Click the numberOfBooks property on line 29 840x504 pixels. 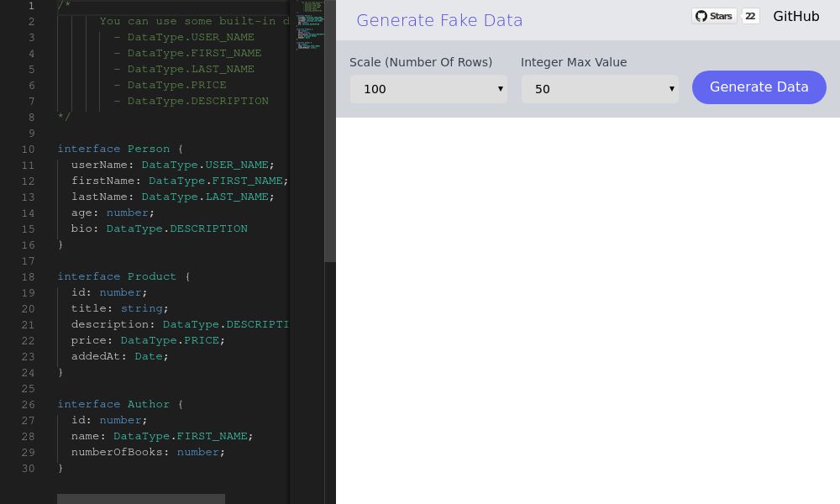pos(116,452)
